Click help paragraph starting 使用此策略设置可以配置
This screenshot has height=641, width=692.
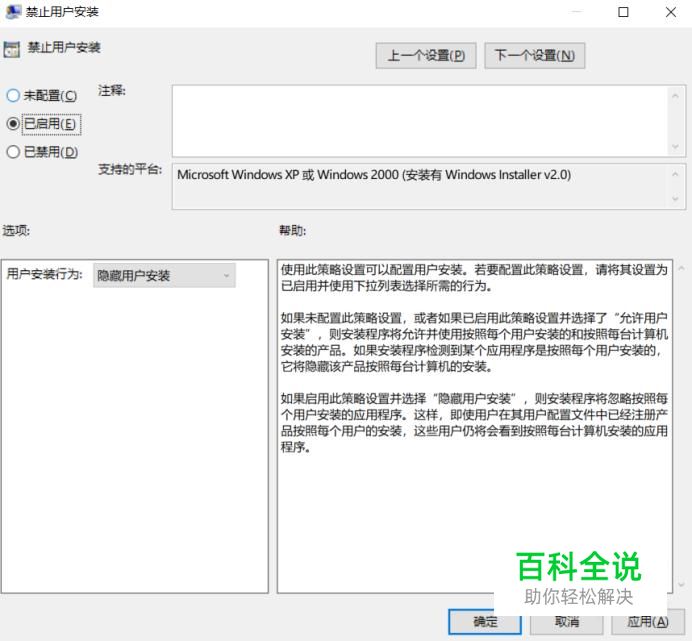click(474, 278)
